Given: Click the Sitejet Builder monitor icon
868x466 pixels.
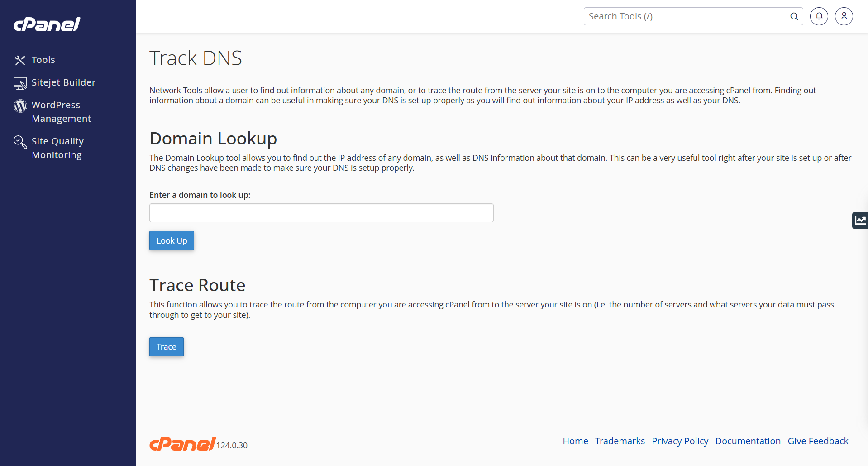Looking at the screenshot, I should click(x=20, y=83).
